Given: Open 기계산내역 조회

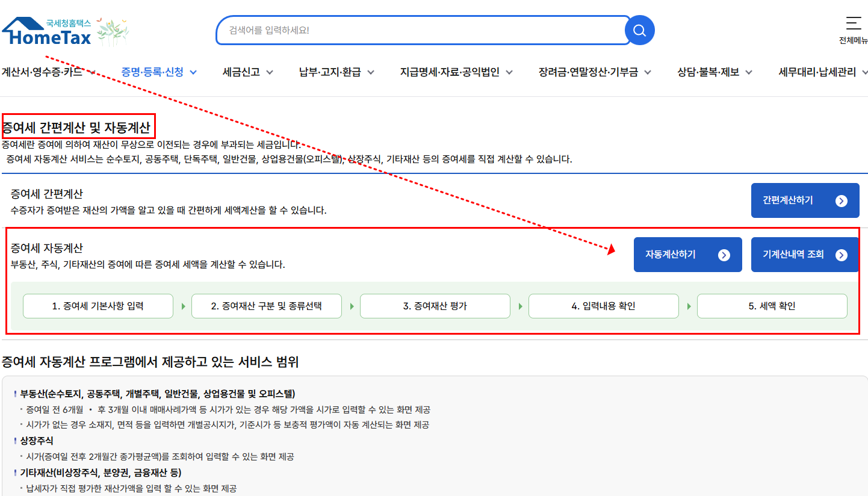Looking at the screenshot, I should click(x=804, y=254).
